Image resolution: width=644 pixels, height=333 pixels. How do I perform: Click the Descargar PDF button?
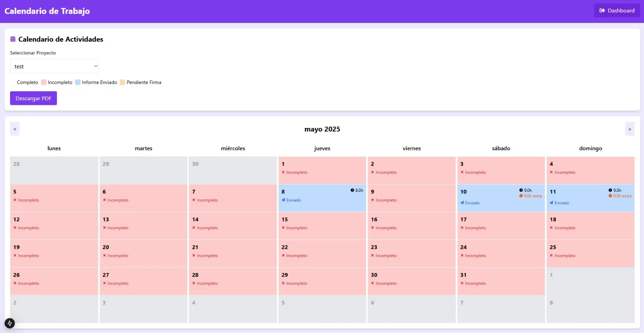pyautogui.click(x=33, y=98)
